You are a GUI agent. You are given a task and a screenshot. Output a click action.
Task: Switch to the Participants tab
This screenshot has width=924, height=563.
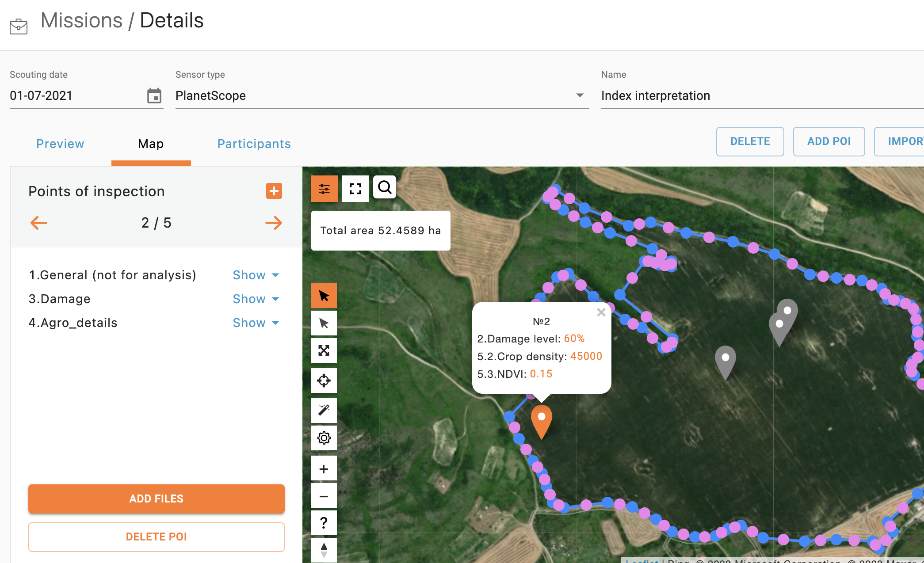coord(254,144)
